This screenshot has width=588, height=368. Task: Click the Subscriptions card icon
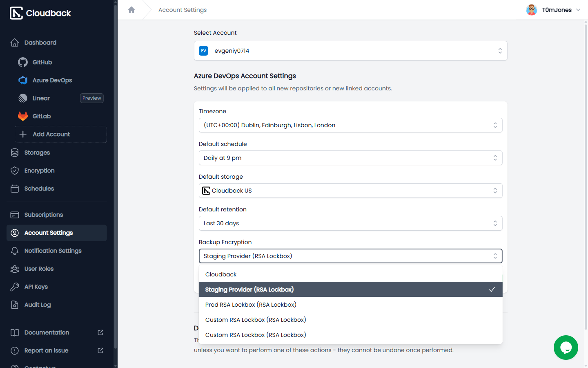[x=15, y=215]
